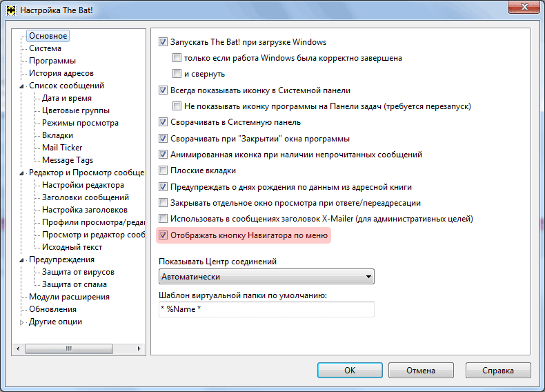The height and width of the screenshot is (392, 545).
Task: Open the Mail Ticker settings page
Action: point(62,148)
